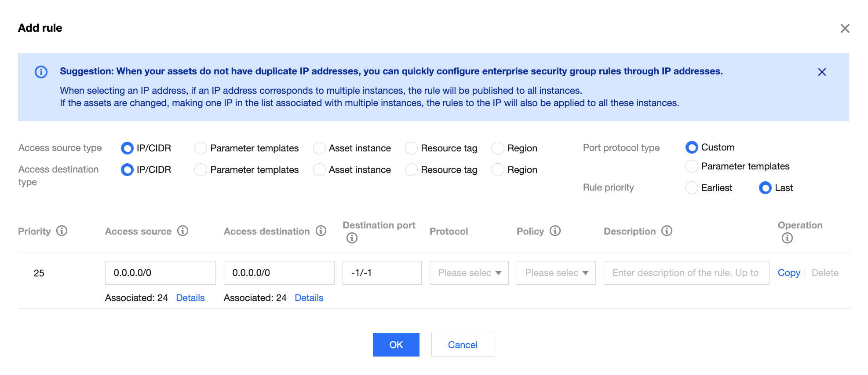The width and height of the screenshot is (868, 375).
Task: Click the Destination port info icon
Action: [352, 238]
